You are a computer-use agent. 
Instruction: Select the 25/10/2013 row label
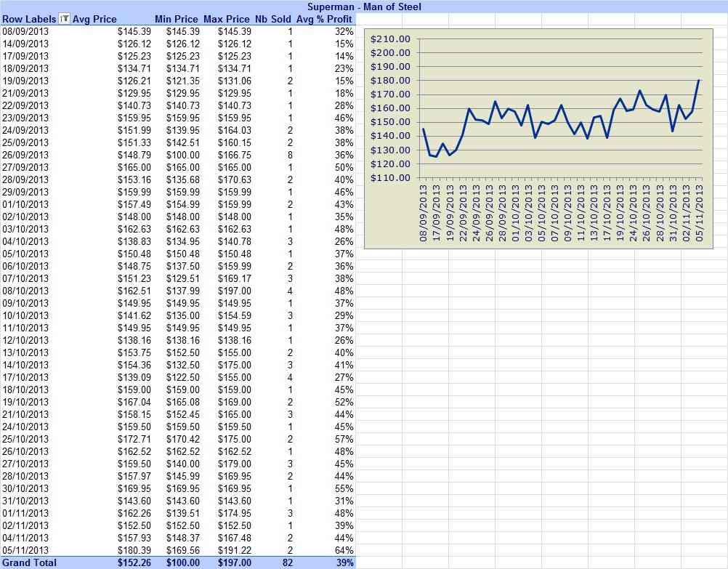coord(25,439)
